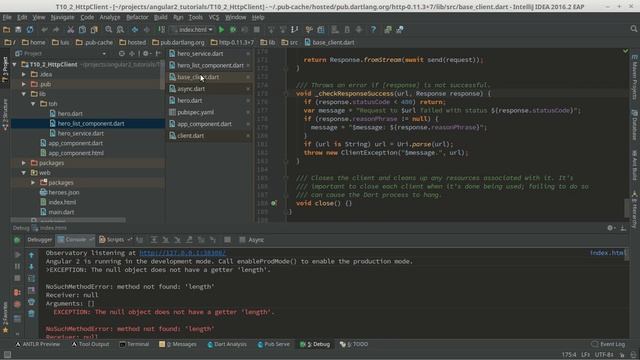The width and height of the screenshot is (640, 360).
Task: Open the Navigate menu
Action: tap(62, 18)
